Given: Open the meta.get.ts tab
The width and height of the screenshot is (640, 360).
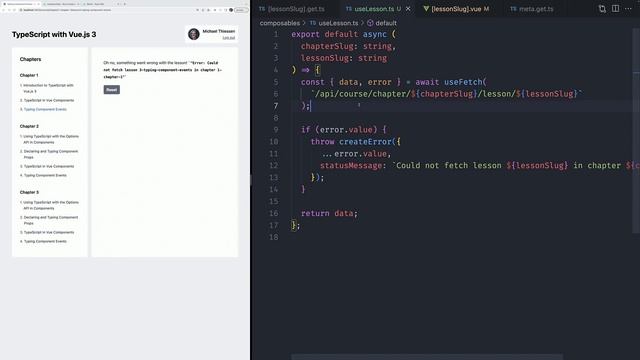Looking at the screenshot, I should [532, 9].
